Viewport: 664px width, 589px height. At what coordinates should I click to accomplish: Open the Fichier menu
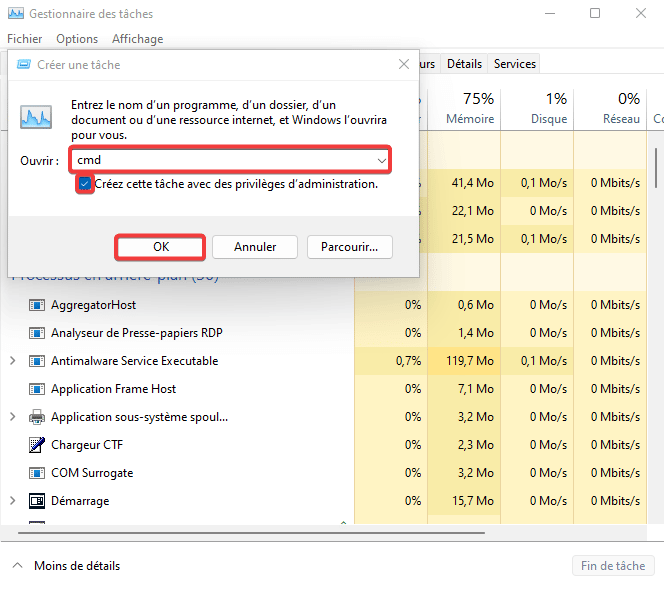pyautogui.click(x=25, y=39)
